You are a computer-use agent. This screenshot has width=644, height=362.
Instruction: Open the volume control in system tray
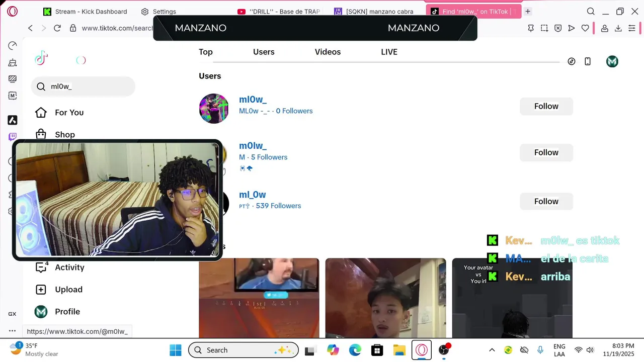coord(590,350)
